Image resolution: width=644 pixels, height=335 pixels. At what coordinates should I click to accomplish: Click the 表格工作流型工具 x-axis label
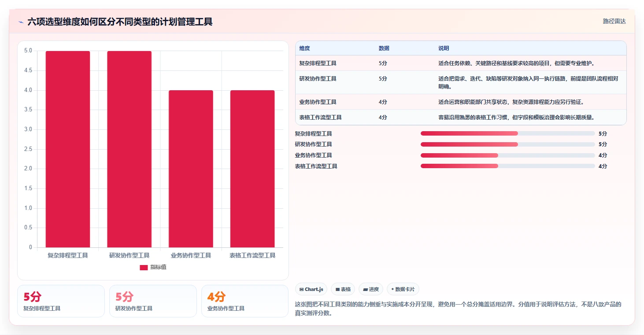click(x=252, y=255)
